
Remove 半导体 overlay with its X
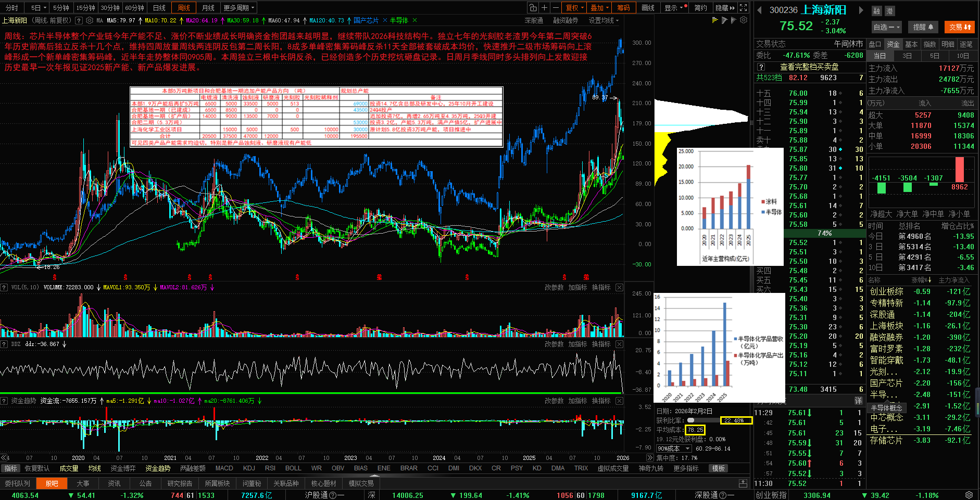414,20
